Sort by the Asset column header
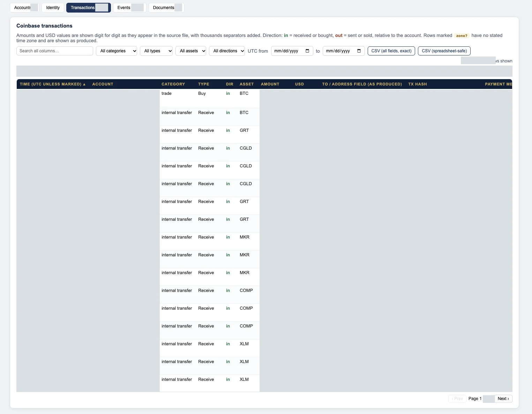The image size is (532, 414). [247, 84]
